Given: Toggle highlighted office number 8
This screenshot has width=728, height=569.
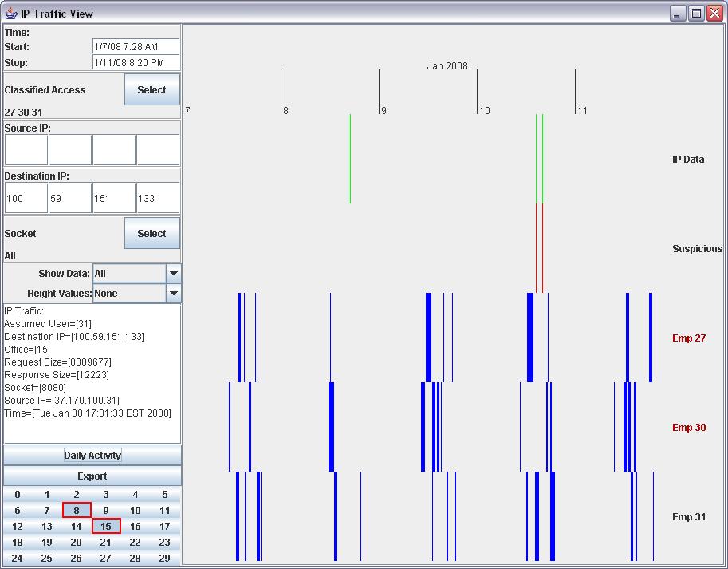Looking at the screenshot, I should [77, 510].
